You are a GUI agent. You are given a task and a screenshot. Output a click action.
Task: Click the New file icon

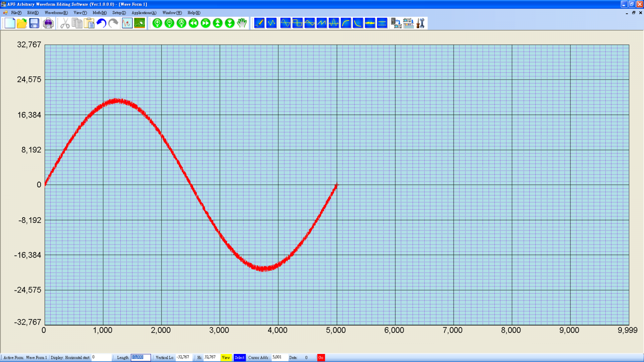point(10,23)
